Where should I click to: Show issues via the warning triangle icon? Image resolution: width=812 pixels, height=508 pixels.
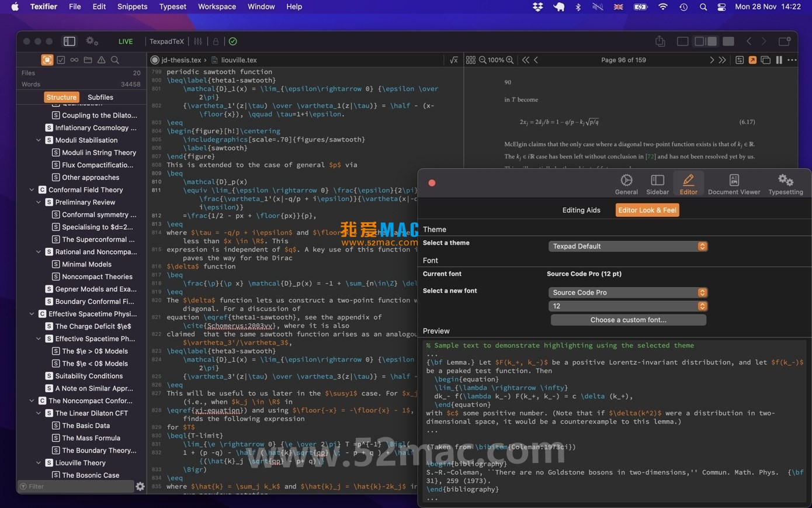[100, 60]
